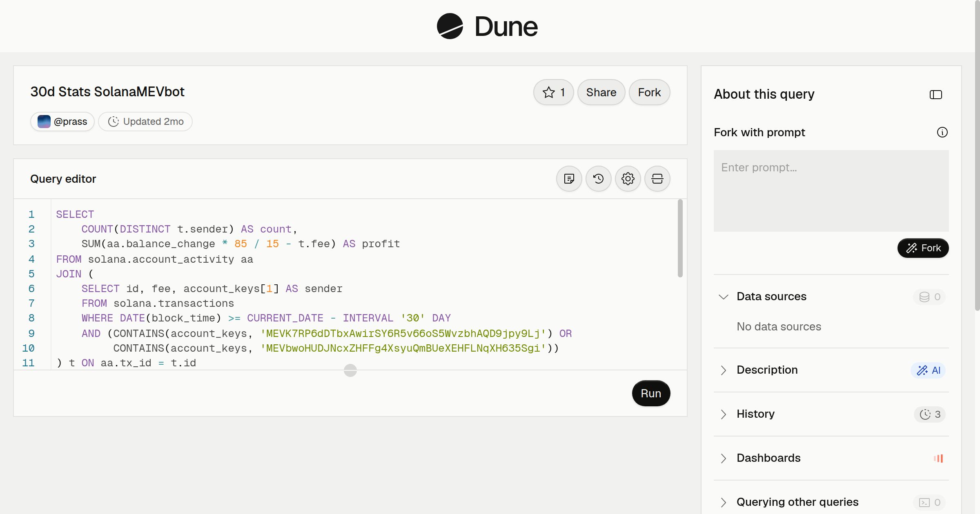Open the query editor settings gear
The image size is (980, 514).
click(628, 179)
